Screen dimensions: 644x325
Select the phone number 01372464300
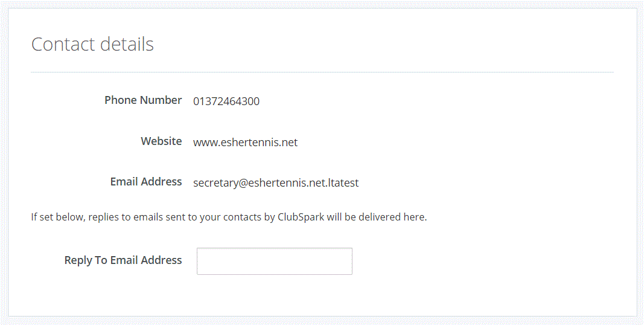pyautogui.click(x=226, y=101)
